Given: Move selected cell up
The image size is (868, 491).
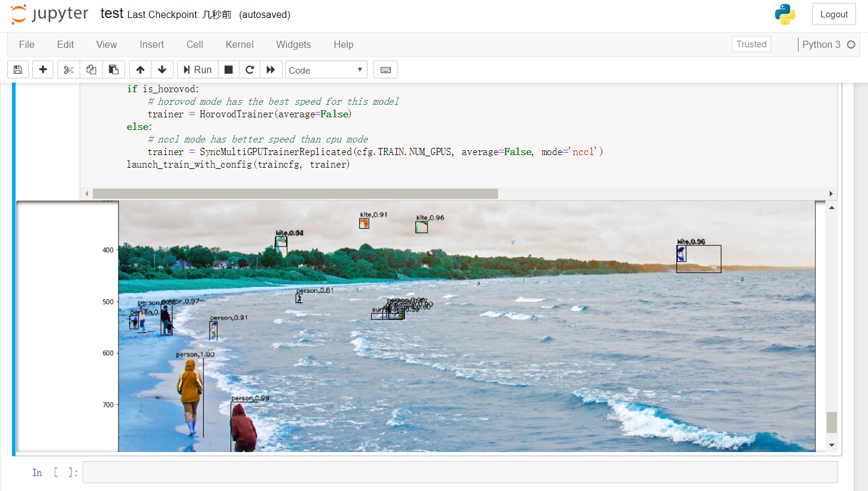Looking at the screenshot, I should point(140,69).
